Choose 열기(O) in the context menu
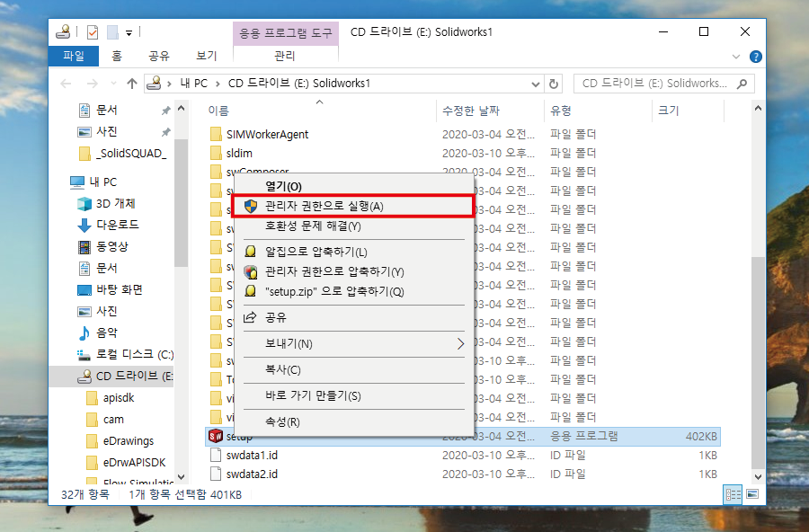Viewport: 809px width, 532px height. point(283,186)
